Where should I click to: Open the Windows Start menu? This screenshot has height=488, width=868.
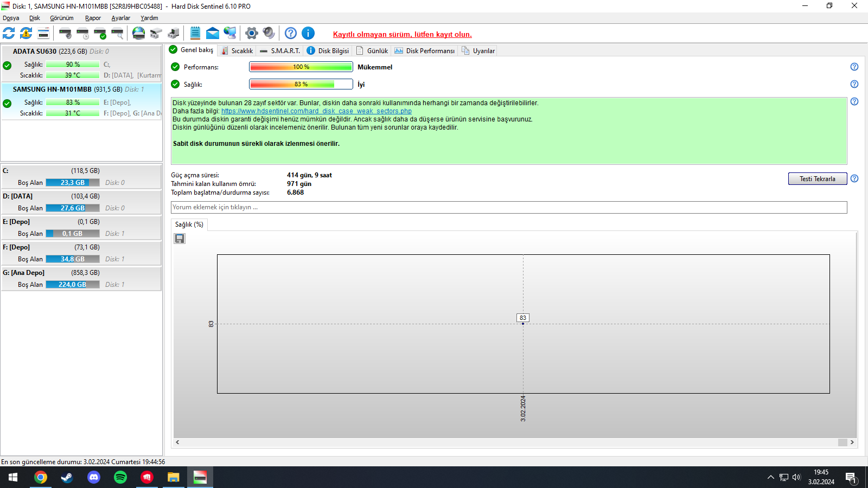[13, 477]
